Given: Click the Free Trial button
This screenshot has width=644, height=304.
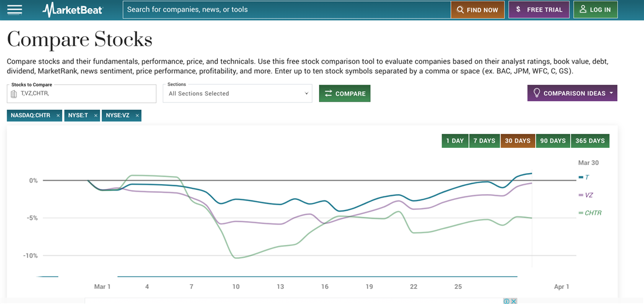Looking at the screenshot, I should (x=539, y=9).
